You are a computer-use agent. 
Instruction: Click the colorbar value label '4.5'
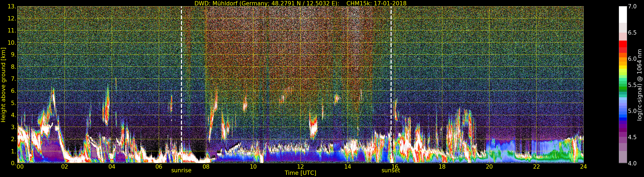point(632,137)
